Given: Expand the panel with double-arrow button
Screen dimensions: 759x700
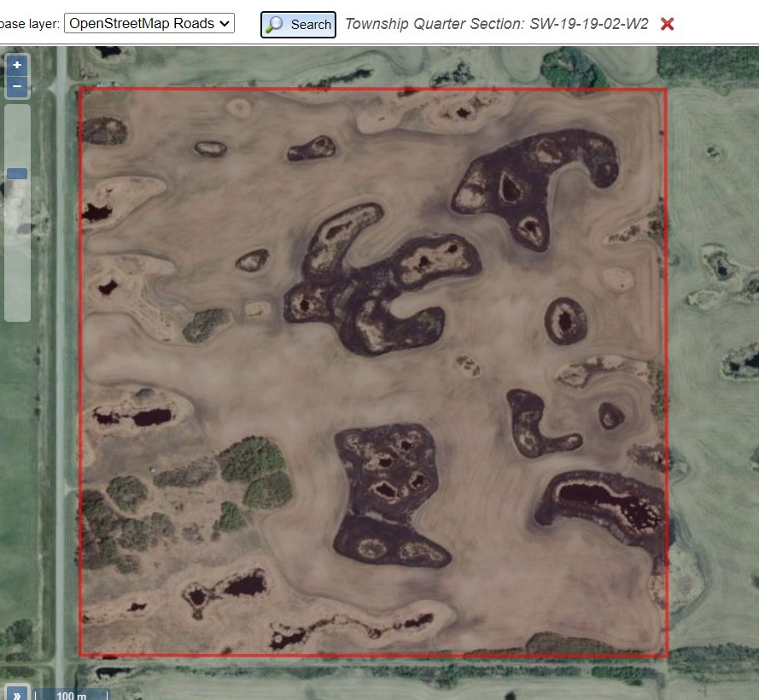Looking at the screenshot, I should pyautogui.click(x=16, y=695).
